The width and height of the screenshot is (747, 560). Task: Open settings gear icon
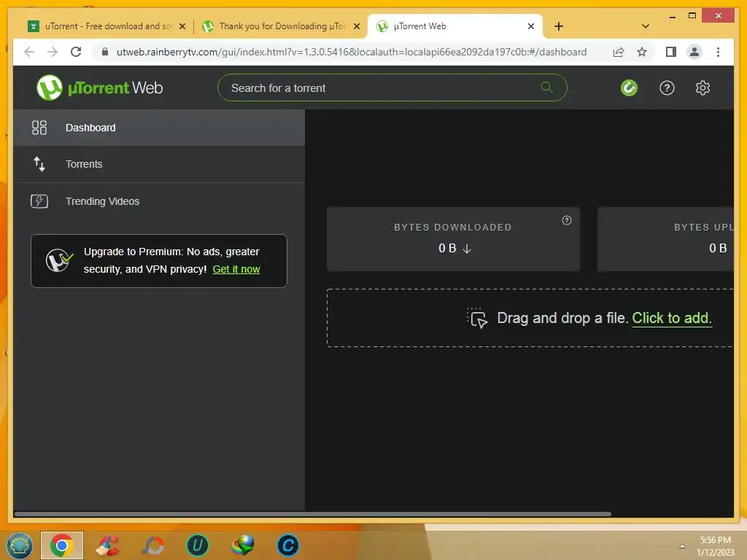pos(703,87)
